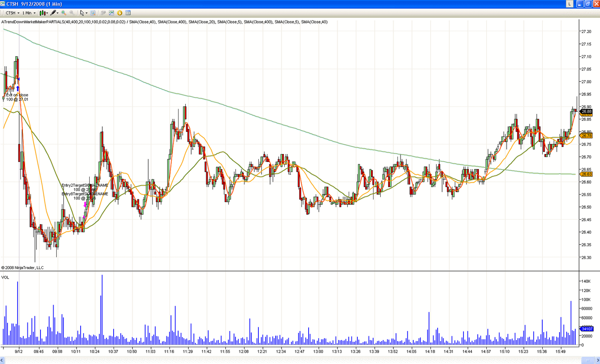
Task: Open the CTSH instrument selector dropdown
Action: 12,13
